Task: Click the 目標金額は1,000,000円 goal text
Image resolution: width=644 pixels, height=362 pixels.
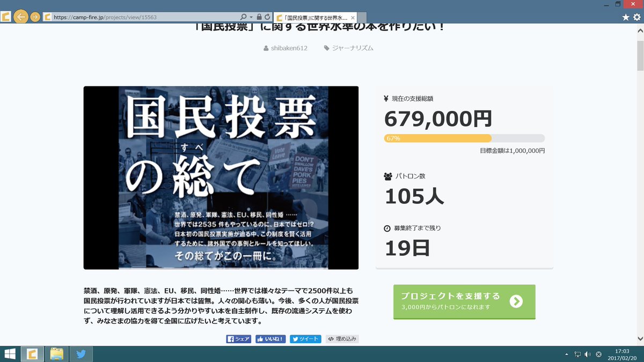Action: click(513, 151)
